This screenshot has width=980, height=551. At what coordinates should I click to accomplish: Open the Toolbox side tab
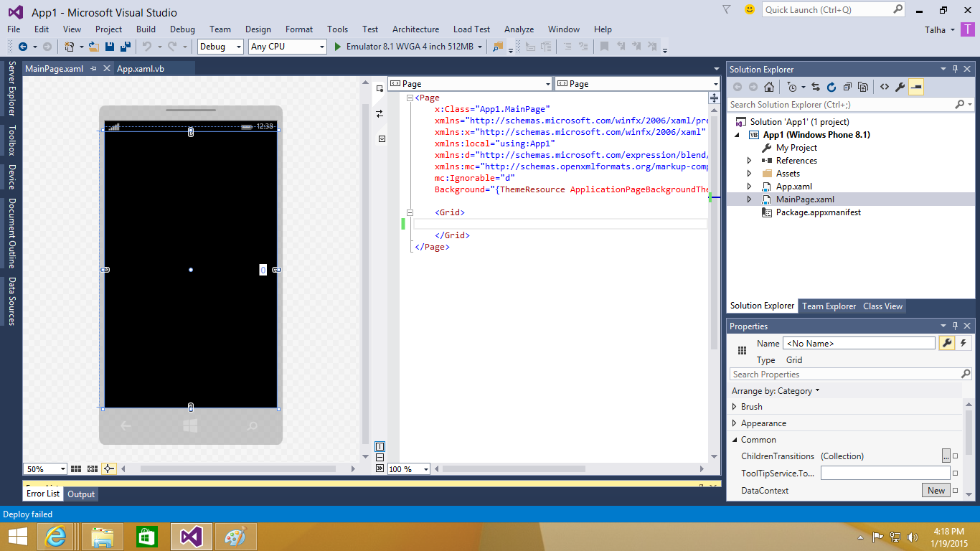coord(12,141)
